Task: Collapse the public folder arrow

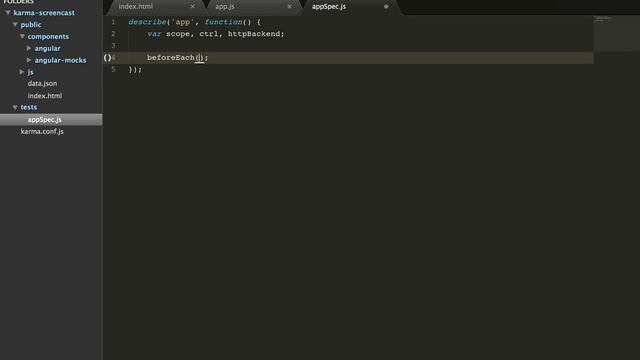Action: coord(15,24)
